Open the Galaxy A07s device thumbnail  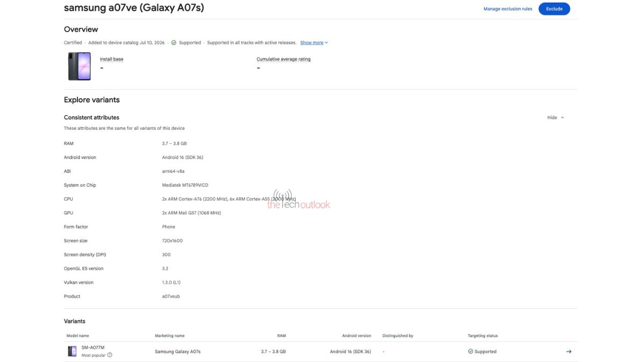pos(79,67)
